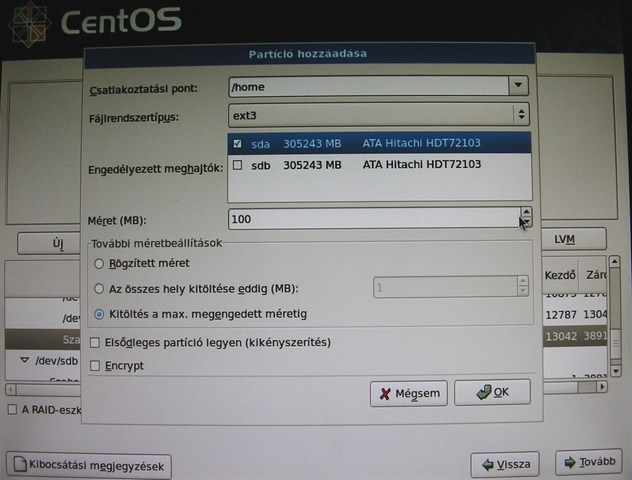This screenshot has height=480, width=632.
Task: Check Elsődleges partíció legyen option
Action: click(x=96, y=343)
